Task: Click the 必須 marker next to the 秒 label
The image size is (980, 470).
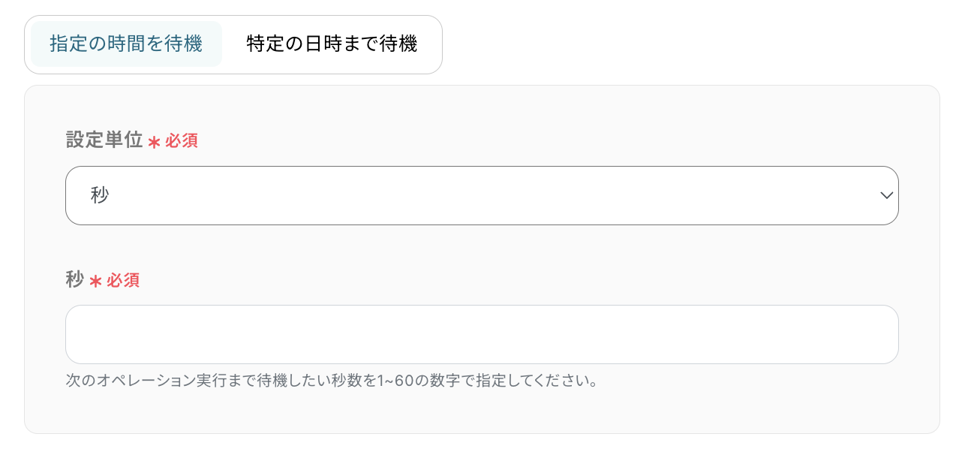Action: click(x=123, y=281)
